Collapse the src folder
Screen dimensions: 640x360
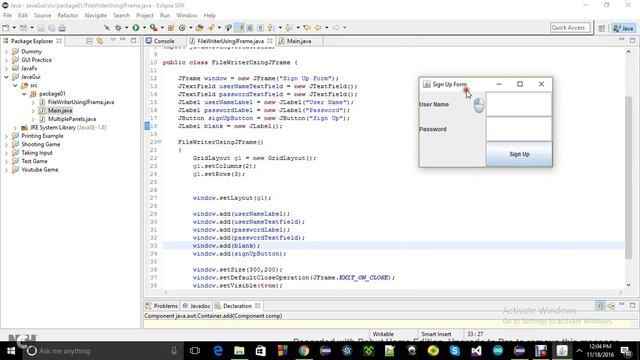point(15,85)
